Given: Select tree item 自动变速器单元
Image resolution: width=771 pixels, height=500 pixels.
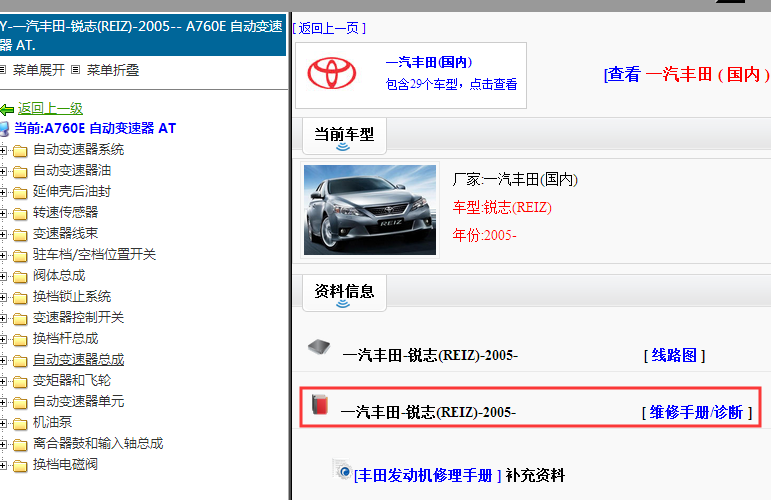Looking at the screenshot, I should pyautogui.click(x=78, y=402).
